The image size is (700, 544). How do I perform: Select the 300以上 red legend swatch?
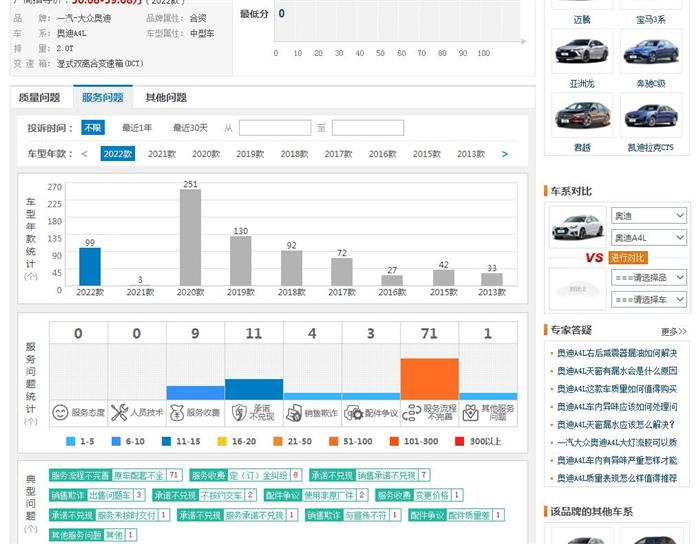click(459, 441)
